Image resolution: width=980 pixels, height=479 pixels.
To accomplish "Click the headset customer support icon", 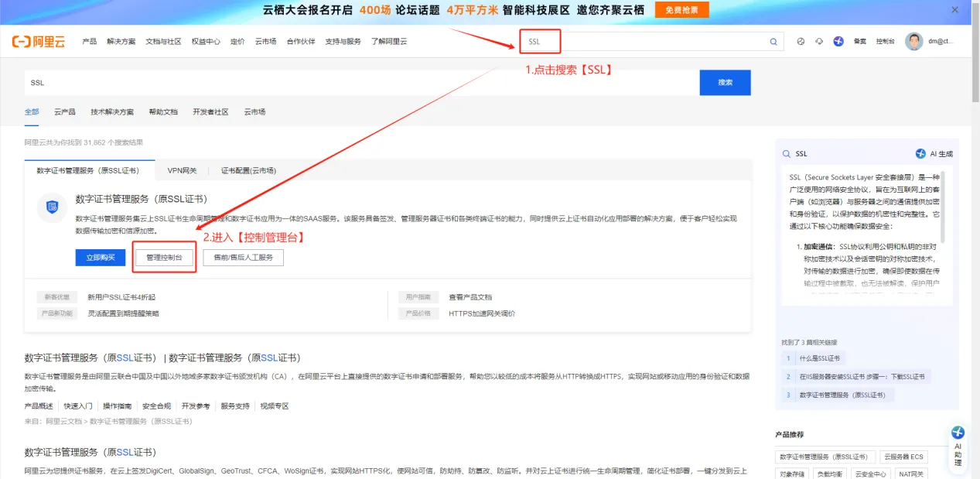I will (819, 42).
